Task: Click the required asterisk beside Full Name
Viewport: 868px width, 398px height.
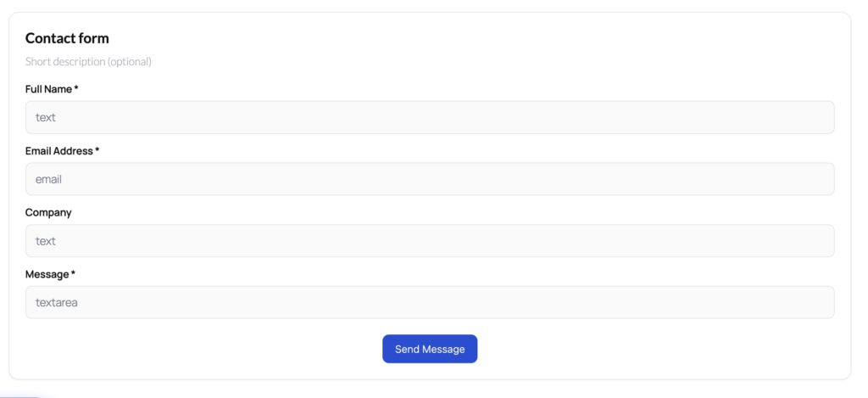Action: point(76,88)
